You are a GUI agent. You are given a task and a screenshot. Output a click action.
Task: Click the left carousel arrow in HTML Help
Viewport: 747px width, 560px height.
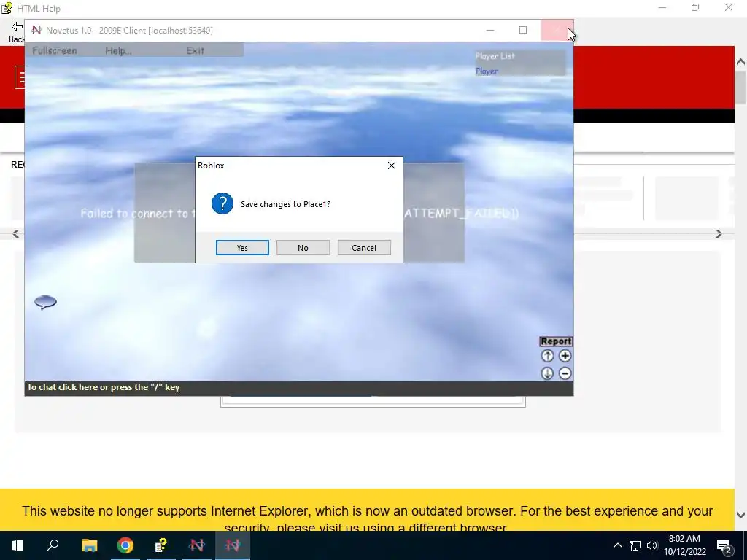click(16, 233)
